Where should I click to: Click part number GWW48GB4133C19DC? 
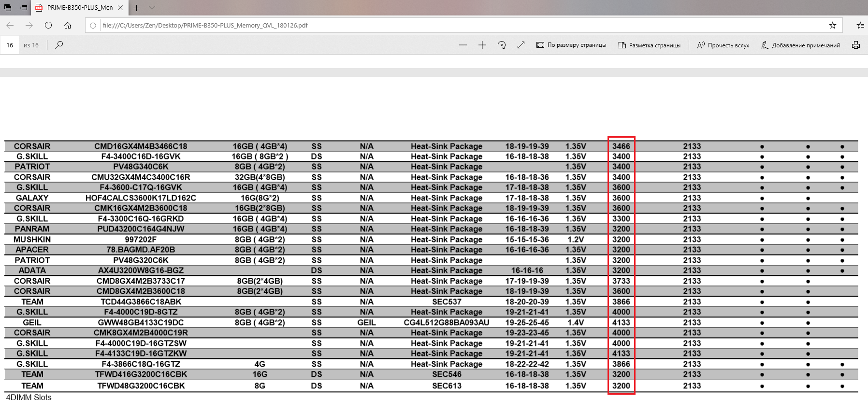(x=141, y=323)
